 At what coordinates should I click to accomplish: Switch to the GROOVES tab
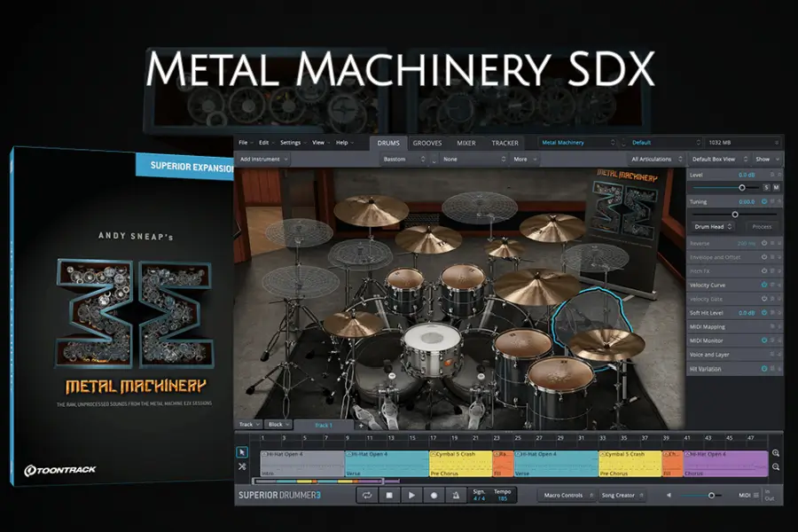[x=427, y=143]
